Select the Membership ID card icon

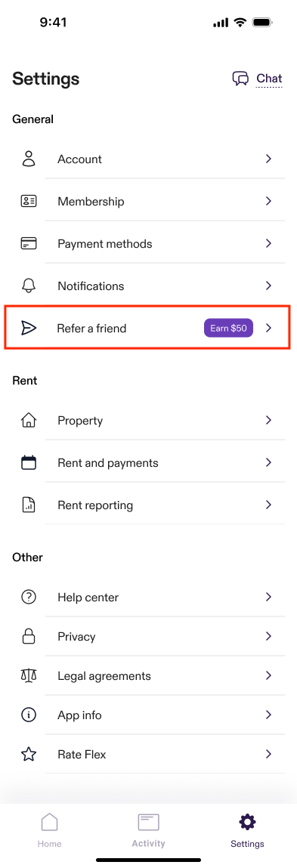coord(28,201)
